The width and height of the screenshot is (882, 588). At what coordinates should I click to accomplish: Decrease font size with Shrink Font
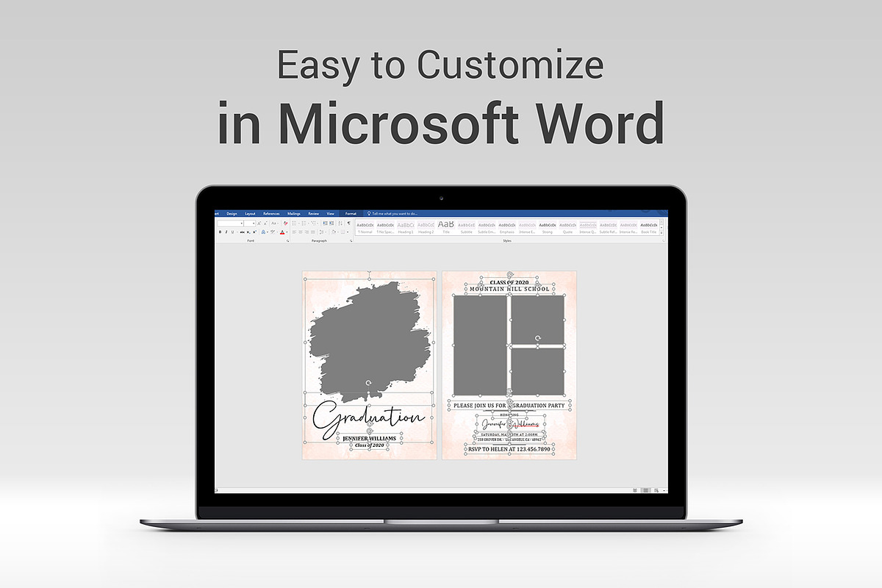[265, 223]
